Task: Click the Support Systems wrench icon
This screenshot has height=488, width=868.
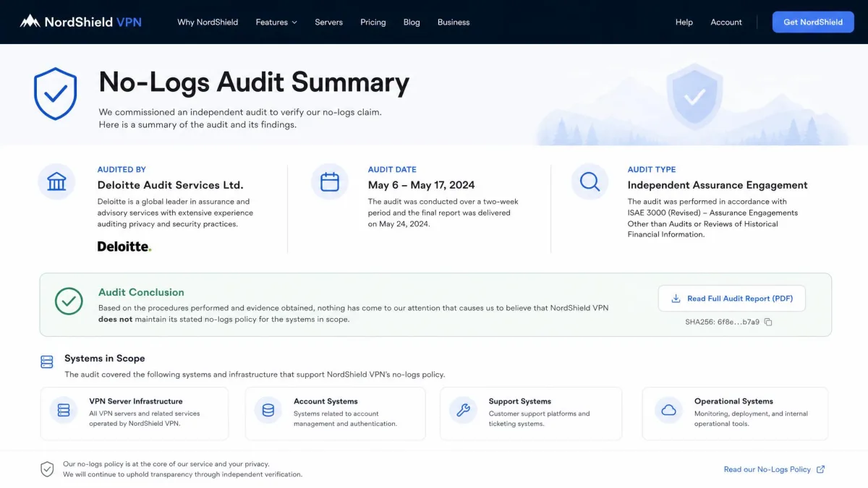Action: point(463,411)
